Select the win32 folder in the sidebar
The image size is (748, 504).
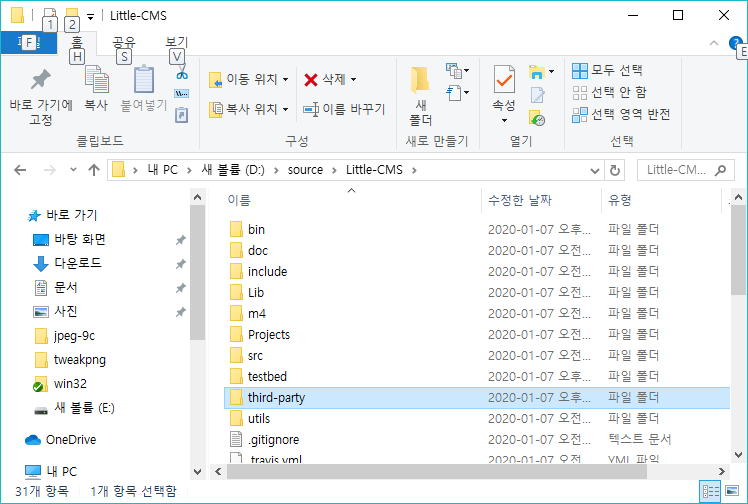(60, 384)
